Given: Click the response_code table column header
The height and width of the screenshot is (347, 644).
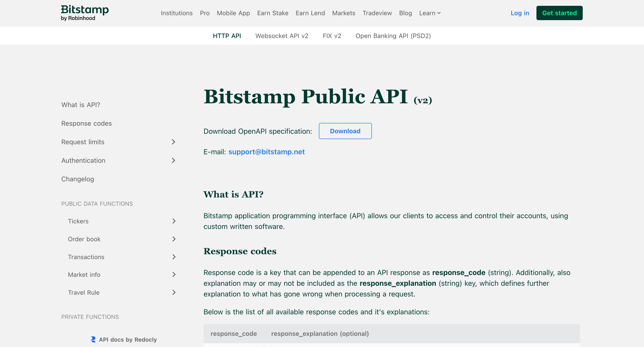Looking at the screenshot, I should (233, 334).
